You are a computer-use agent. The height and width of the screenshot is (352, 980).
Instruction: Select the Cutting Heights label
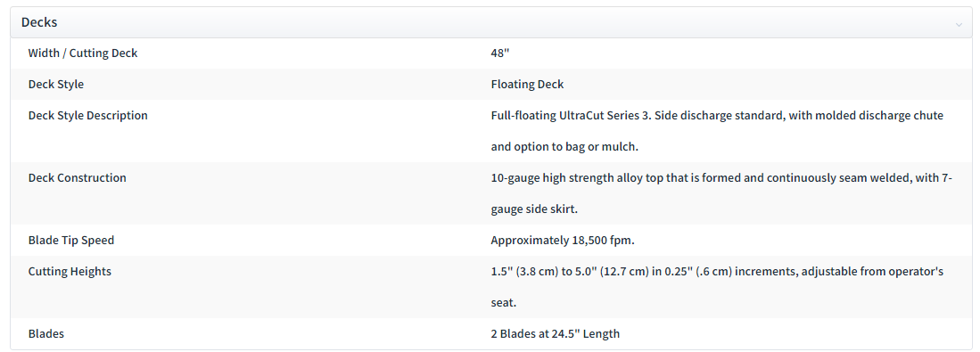point(70,272)
